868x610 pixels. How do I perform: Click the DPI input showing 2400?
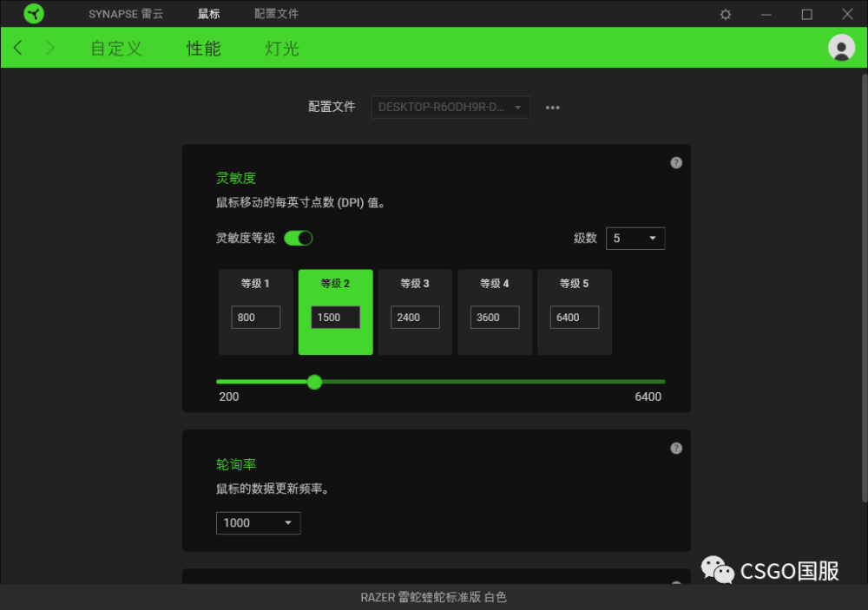[x=415, y=318]
